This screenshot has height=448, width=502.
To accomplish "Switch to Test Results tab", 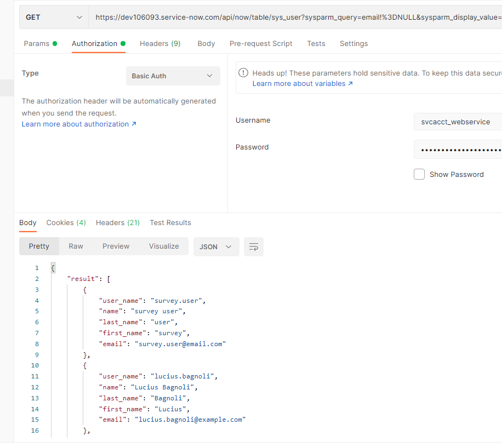I will pos(170,223).
